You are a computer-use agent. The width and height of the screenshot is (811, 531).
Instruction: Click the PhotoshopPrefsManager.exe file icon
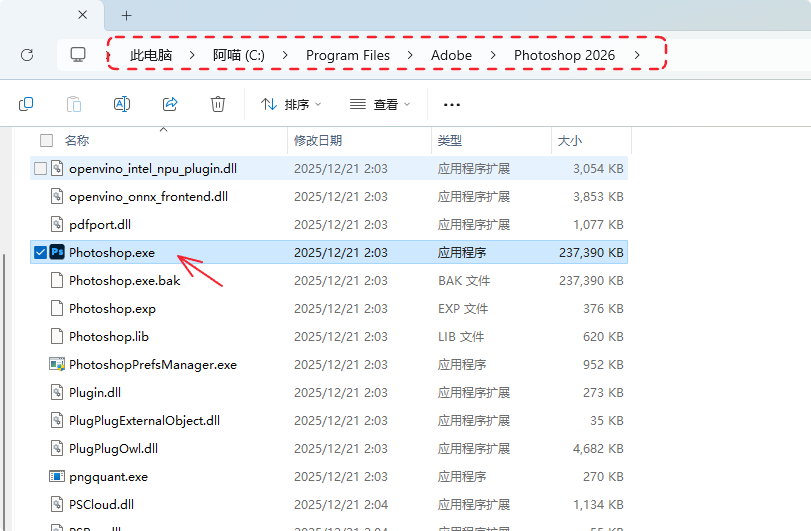point(57,365)
